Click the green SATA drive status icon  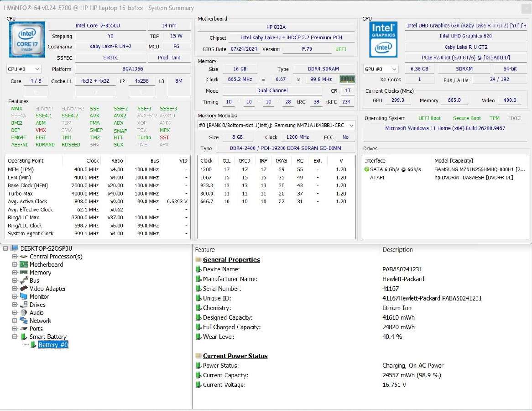click(x=366, y=169)
